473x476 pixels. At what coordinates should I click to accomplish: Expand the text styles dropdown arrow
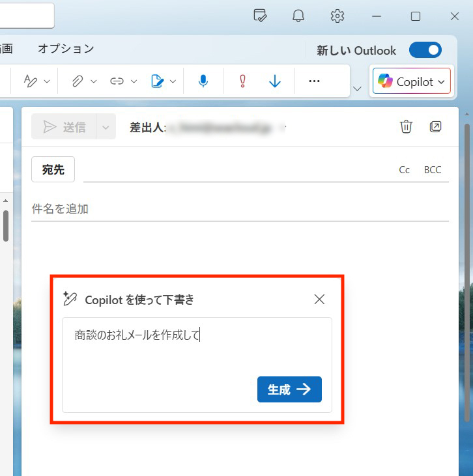pyautogui.click(x=47, y=81)
